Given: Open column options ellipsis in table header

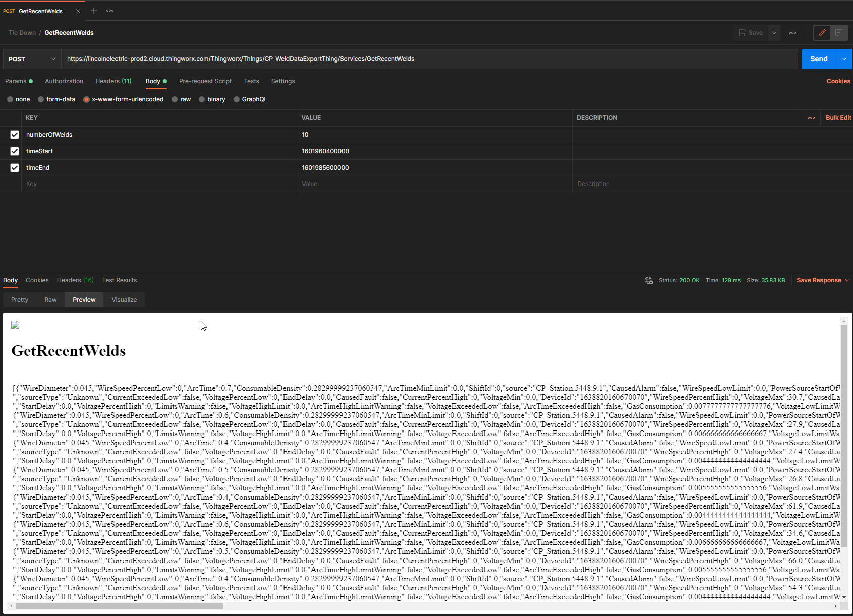Looking at the screenshot, I should tap(811, 118).
